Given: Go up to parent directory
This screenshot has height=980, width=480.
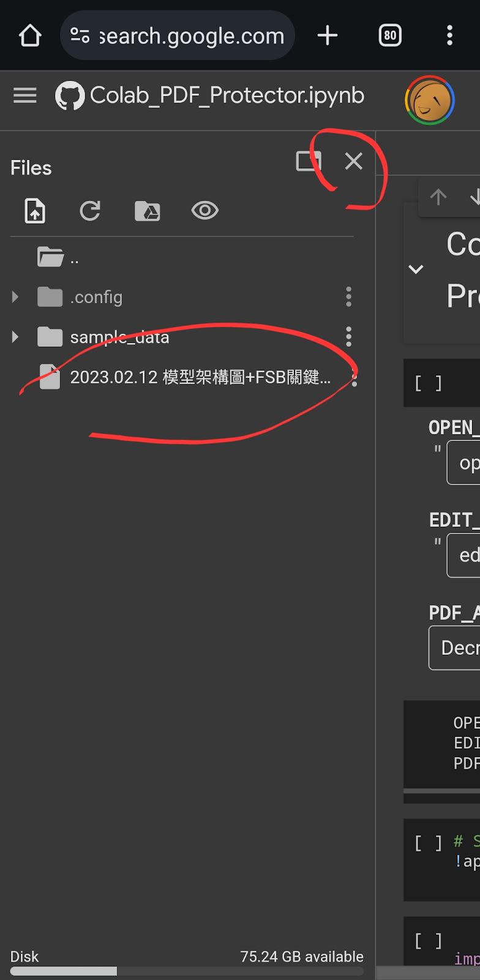Looking at the screenshot, I should (x=58, y=257).
